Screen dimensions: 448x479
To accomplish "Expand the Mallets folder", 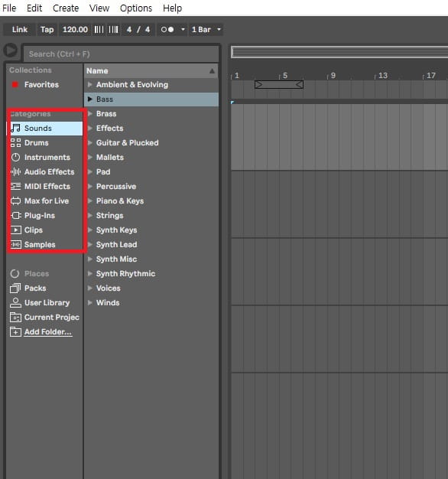I will pos(89,158).
